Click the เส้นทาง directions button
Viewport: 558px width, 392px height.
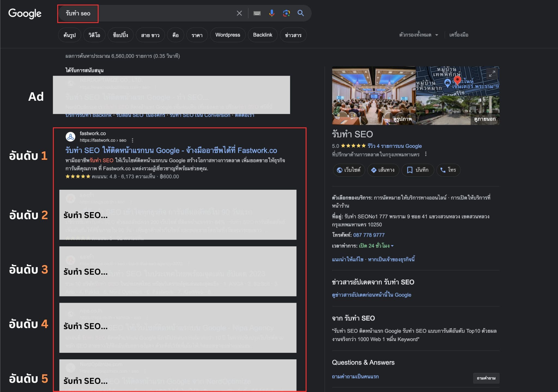[383, 170]
